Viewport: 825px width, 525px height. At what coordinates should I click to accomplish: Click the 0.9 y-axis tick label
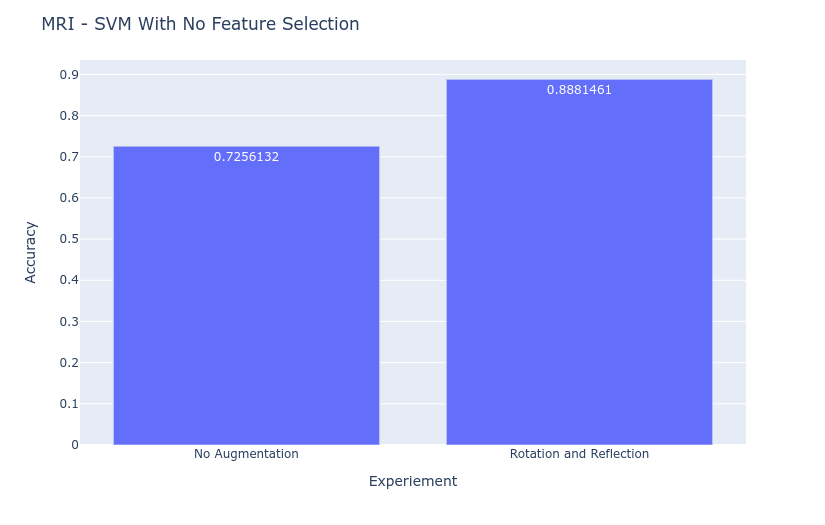click(69, 75)
